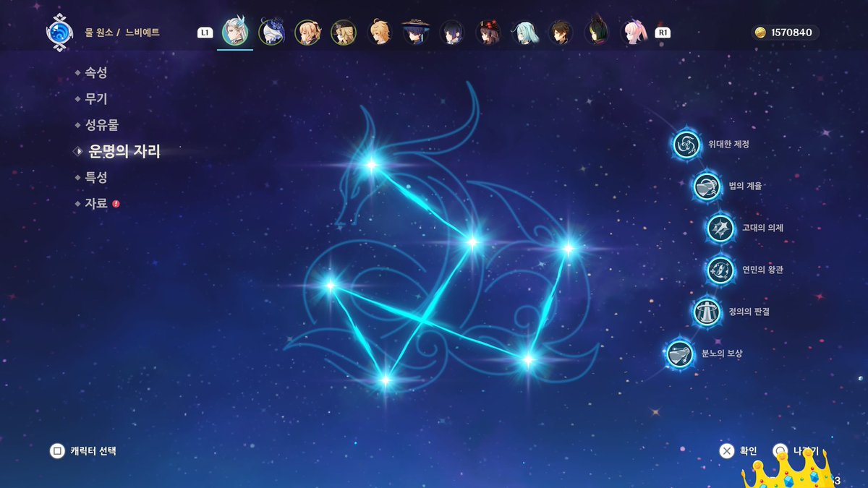
Task: Open the 법의 계율 constellation icon
Action: pyautogui.click(x=706, y=186)
